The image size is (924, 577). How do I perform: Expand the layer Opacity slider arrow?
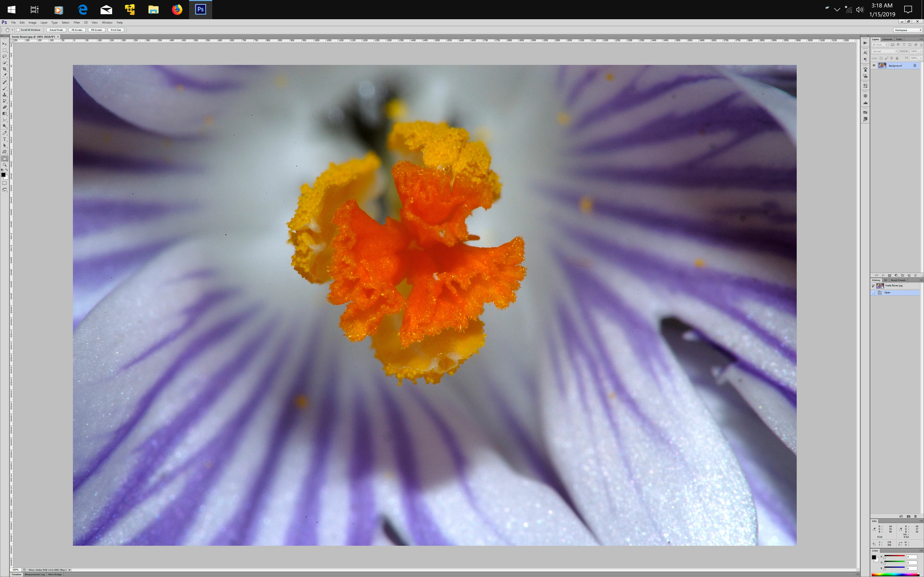coord(921,51)
